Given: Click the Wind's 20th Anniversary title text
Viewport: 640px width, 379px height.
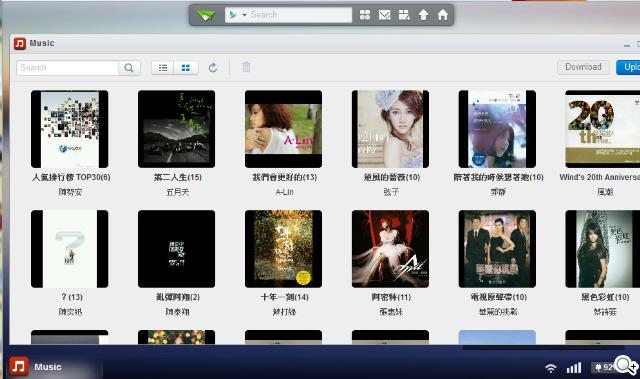Looking at the screenshot, I should pos(600,177).
